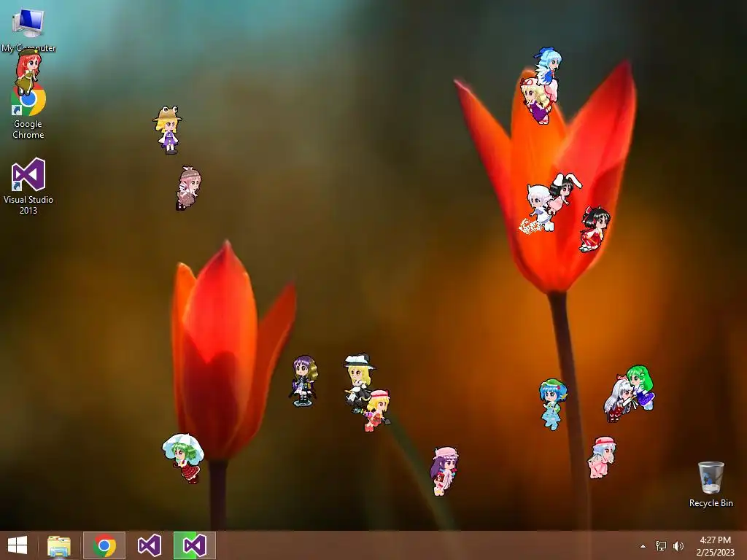The image size is (747, 560).
Task: Open the Windows Start button
Action: coord(18,545)
